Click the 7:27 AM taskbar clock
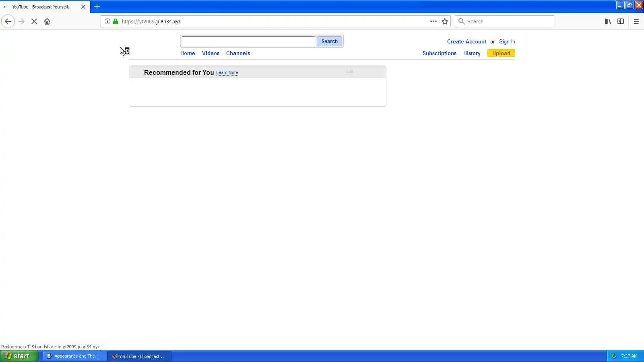The height and width of the screenshot is (362, 644). click(x=629, y=356)
